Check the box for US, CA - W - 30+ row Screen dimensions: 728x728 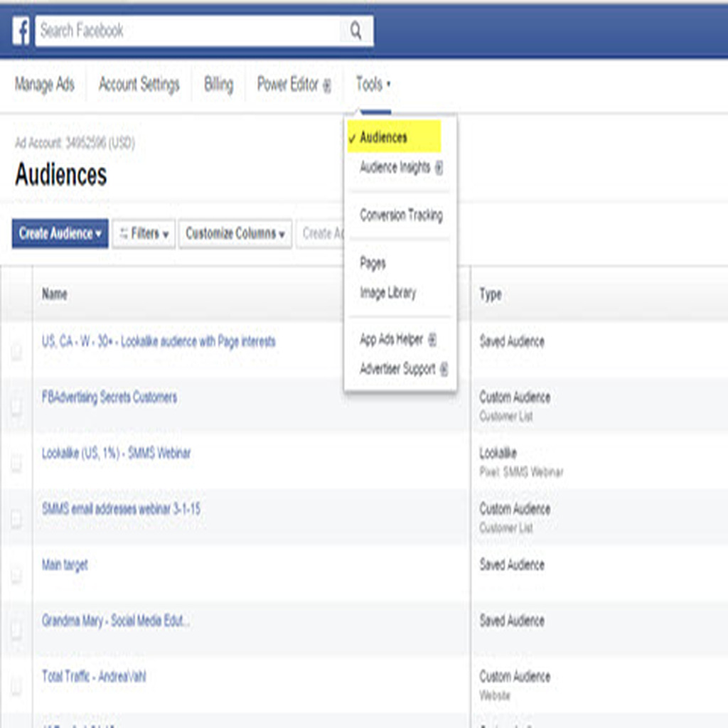click(x=16, y=351)
